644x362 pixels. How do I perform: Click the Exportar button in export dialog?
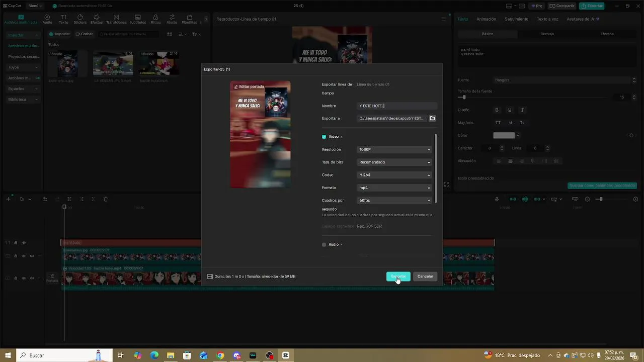pyautogui.click(x=398, y=277)
